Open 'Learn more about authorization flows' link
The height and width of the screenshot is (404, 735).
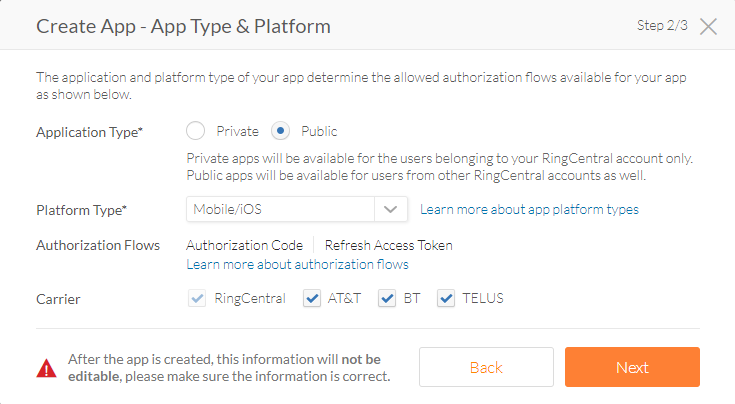tap(297, 264)
